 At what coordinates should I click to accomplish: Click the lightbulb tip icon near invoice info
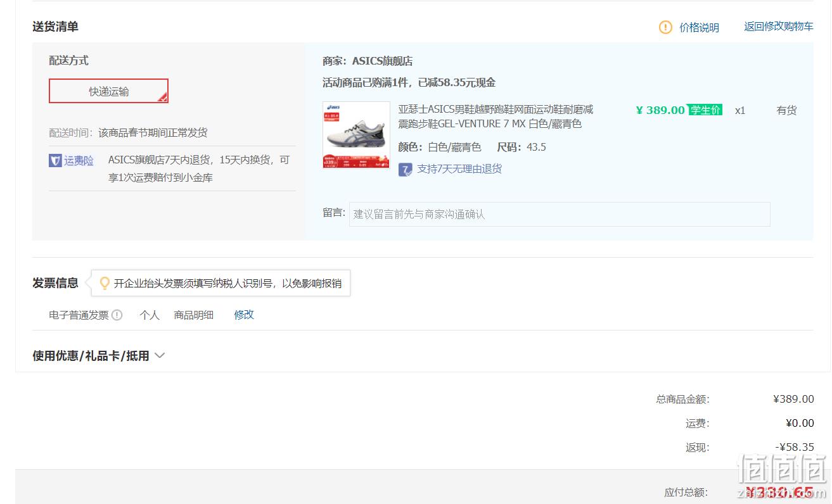pyautogui.click(x=105, y=284)
